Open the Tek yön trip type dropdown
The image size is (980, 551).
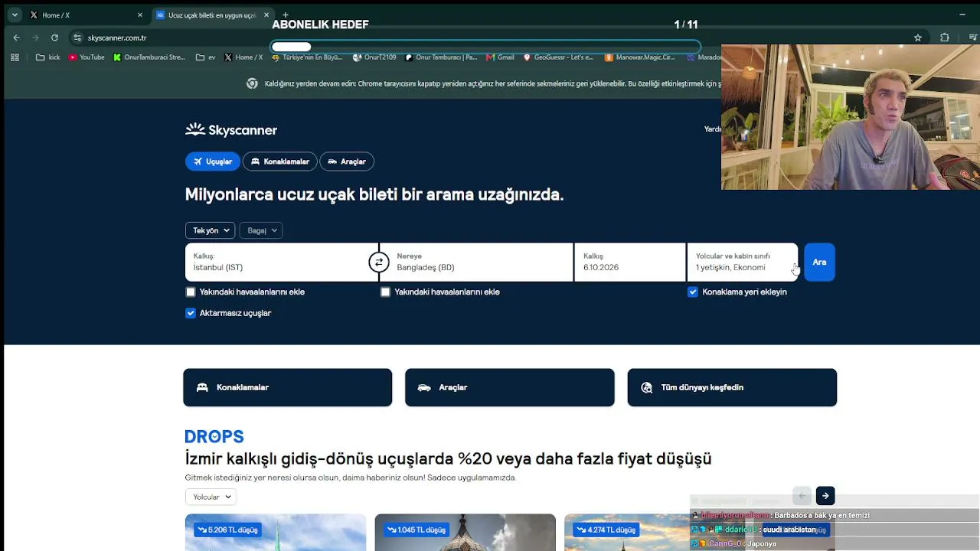(211, 230)
